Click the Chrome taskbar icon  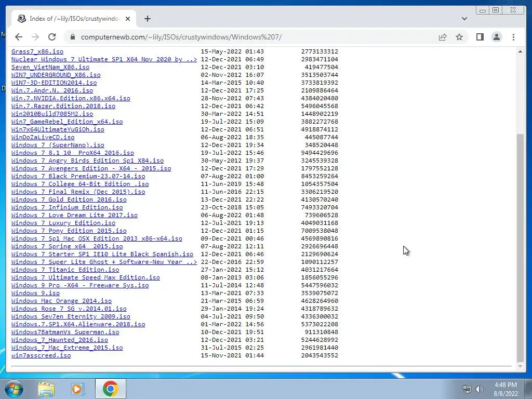pyautogui.click(x=110, y=389)
